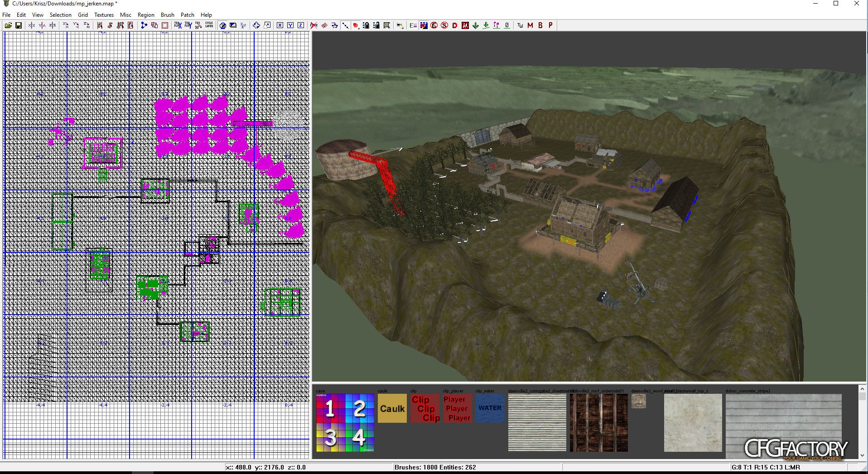This screenshot has height=474, width=868.
Task: Switch grid to Y view icon
Action: point(290,25)
